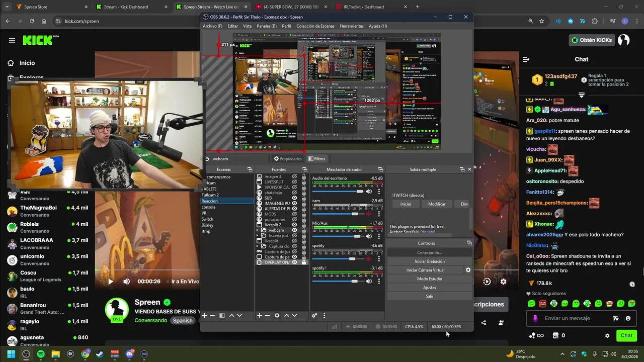
Task: Undock the Fuentes panel
Action: point(304,169)
